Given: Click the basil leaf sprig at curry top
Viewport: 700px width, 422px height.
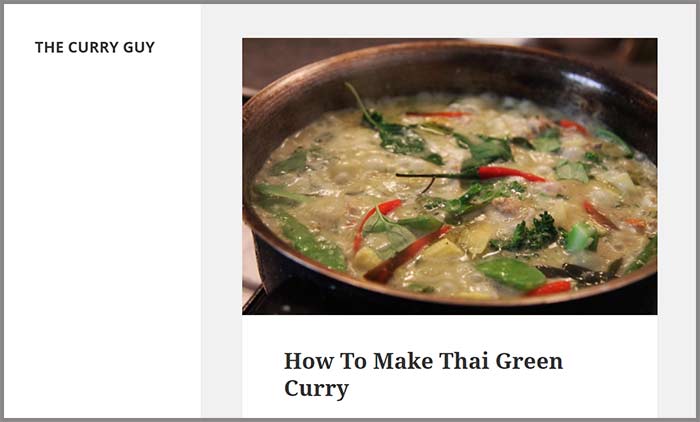Looking at the screenshot, I should tap(395, 130).
